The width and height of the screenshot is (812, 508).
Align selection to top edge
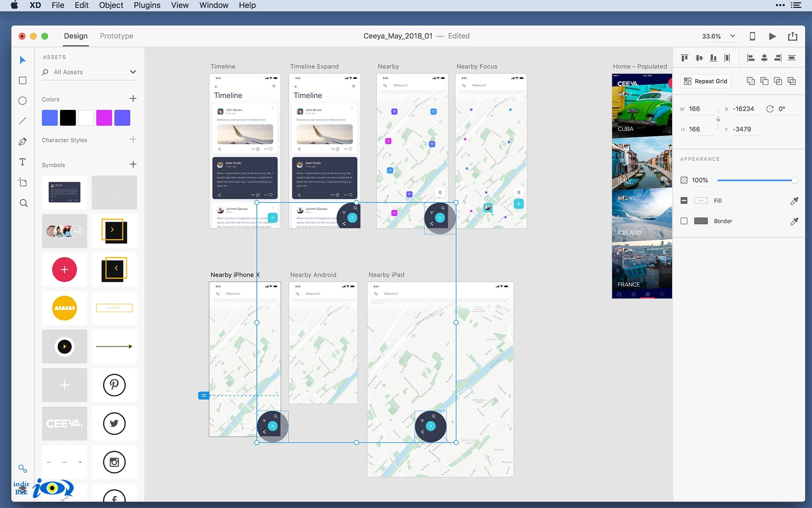point(685,58)
